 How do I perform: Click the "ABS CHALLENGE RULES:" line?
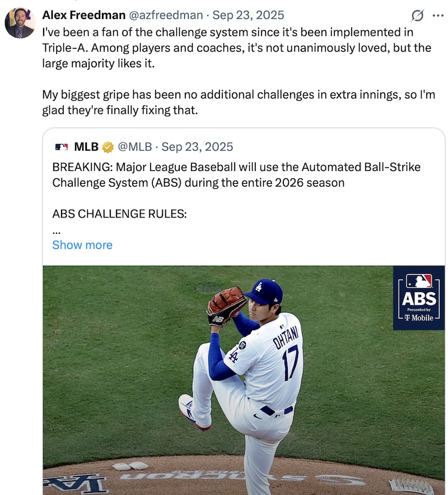click(x=119, y=214)
